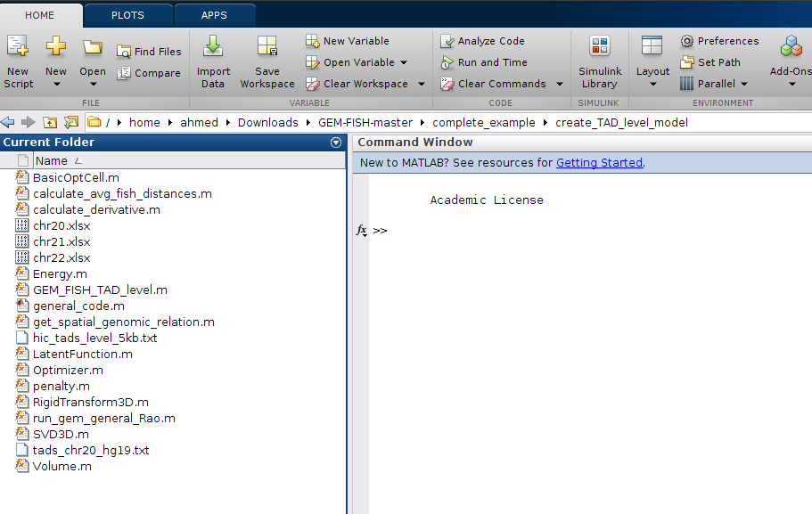Expand arrow after 'Downloads' in path
Viewport: 812px width, 514px height.
tap(308, 123)
